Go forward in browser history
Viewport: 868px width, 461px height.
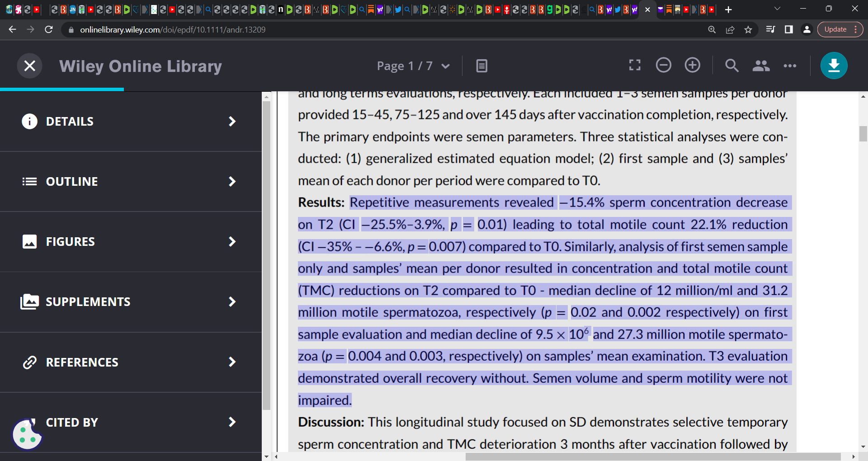(x=30, y=29)
